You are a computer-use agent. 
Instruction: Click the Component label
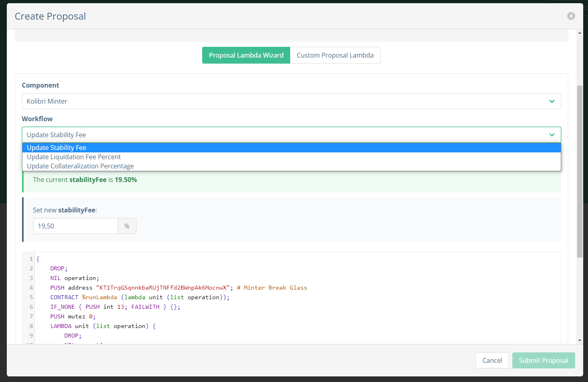click(40, 85)
